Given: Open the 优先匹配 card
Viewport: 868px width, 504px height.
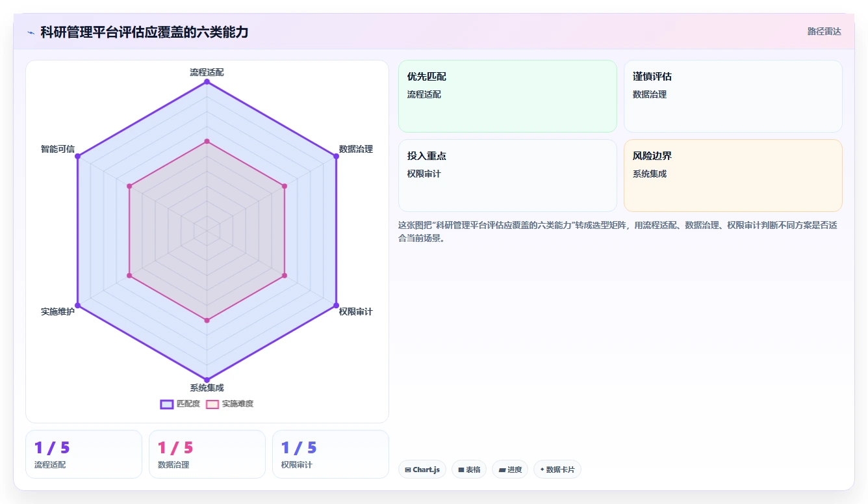Looking at the screenshot, I should pyautogui.click(x=507, y=96).
